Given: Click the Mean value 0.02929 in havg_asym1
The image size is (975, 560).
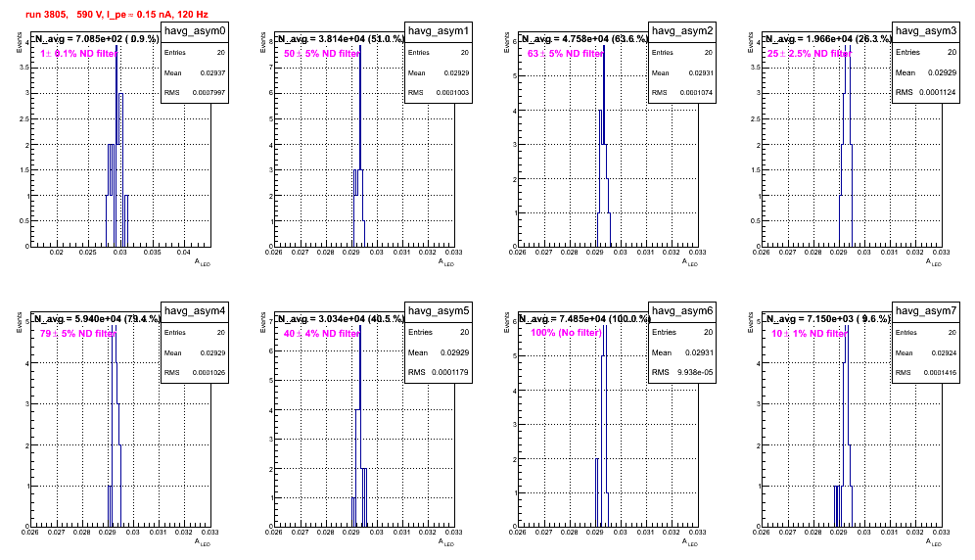Looking at the screenshot, I should coord(456,72).
